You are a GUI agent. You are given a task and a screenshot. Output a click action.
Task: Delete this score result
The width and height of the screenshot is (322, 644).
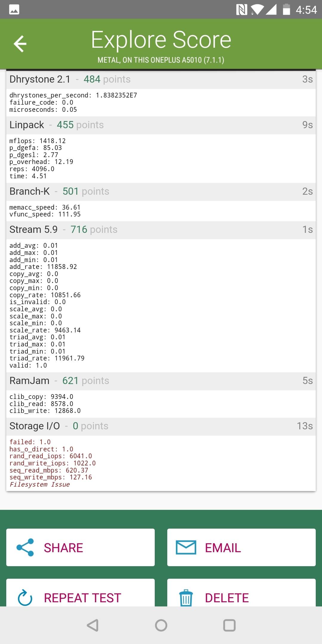point(241,593)
